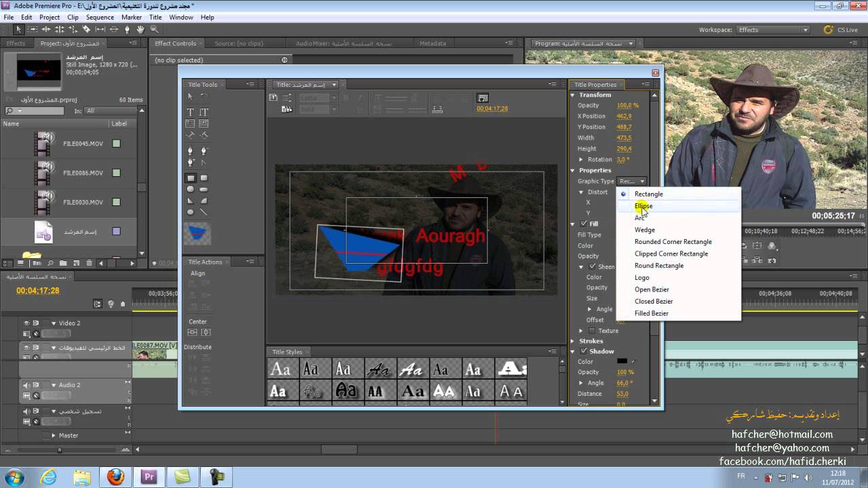The width and height of the screenshot is (868, 488).
Task: Open the Title menu in menu bar
Action: tap(155, 17)
